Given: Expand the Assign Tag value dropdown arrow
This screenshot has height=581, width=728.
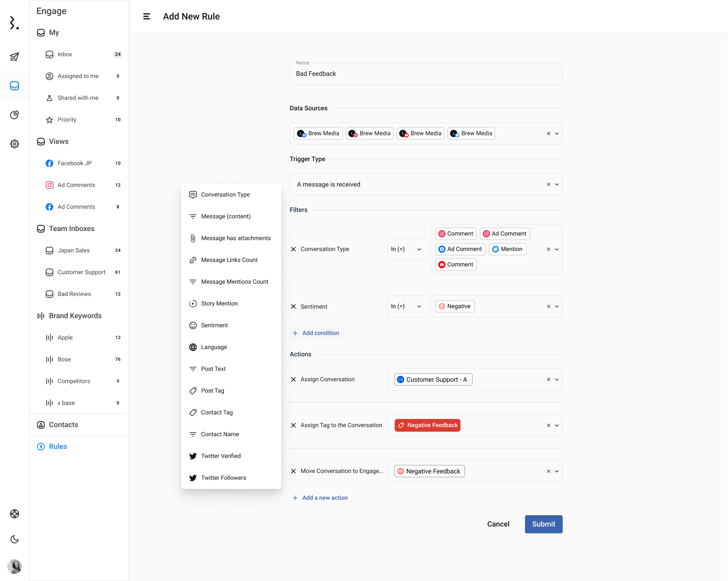Looking at the screenshot, I should point(557,425).
